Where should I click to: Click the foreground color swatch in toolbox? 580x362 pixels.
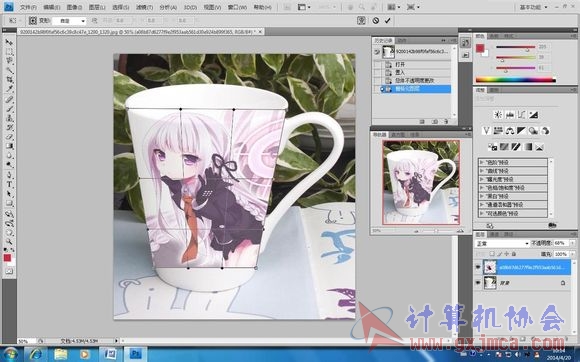click(x=7, y=258)
